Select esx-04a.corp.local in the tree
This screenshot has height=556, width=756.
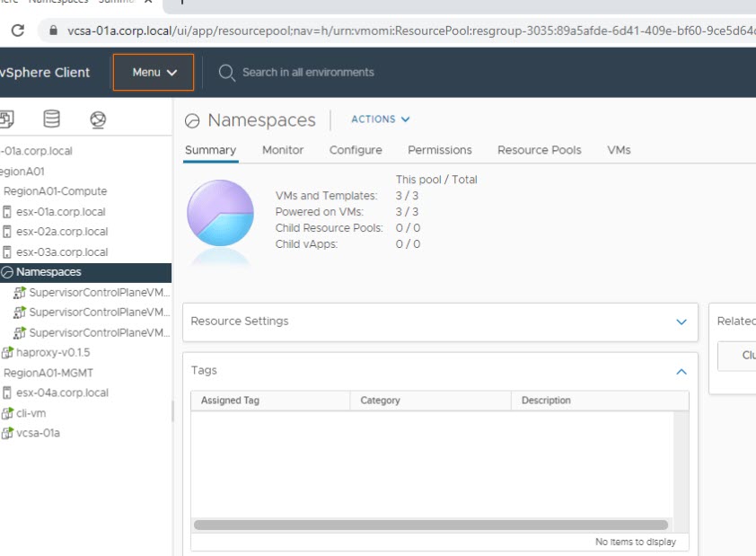click(x=62, y=393)
